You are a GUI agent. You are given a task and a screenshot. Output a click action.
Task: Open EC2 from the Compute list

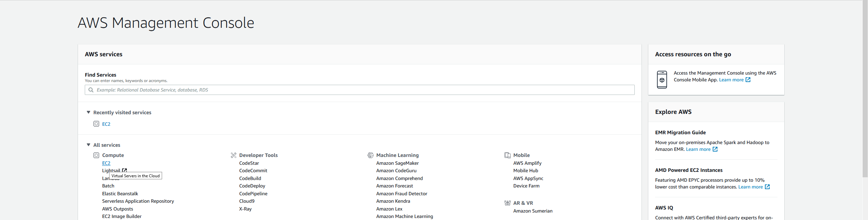pos(106,163)
